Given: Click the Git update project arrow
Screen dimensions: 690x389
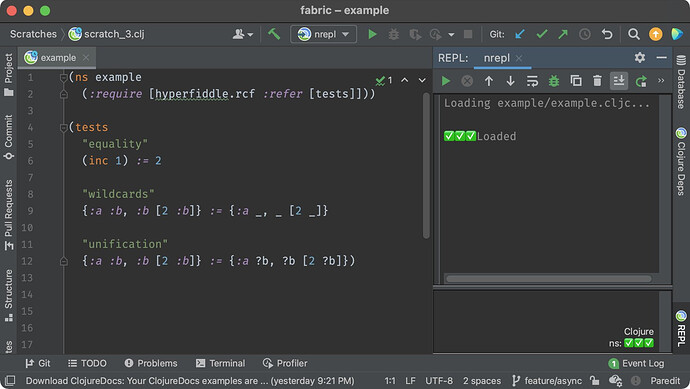Looking at the screenshot, I should pyautogui.click(x=520, y=34).
